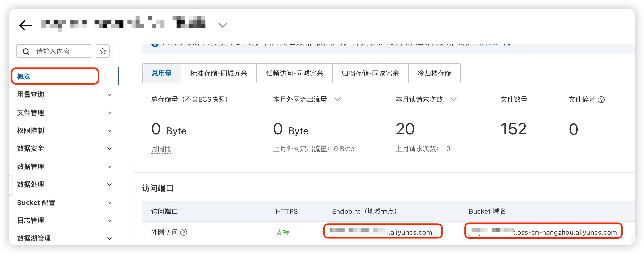Click the back arrow icon

(25, 25)
